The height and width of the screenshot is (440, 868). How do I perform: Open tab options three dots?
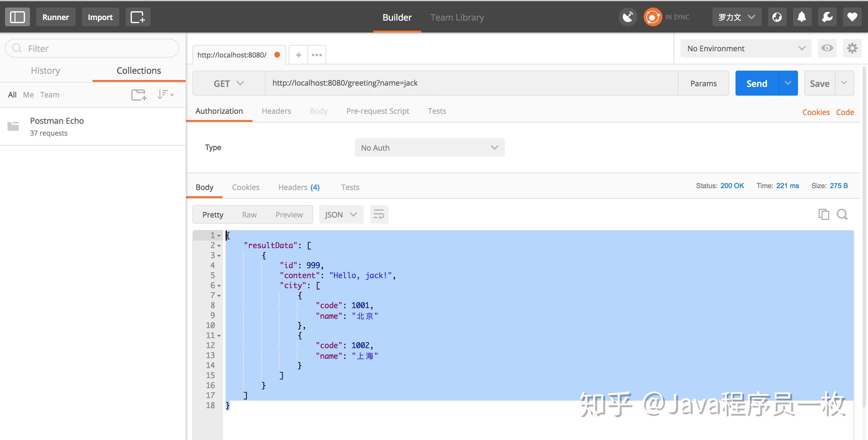[x=317, y=55]
